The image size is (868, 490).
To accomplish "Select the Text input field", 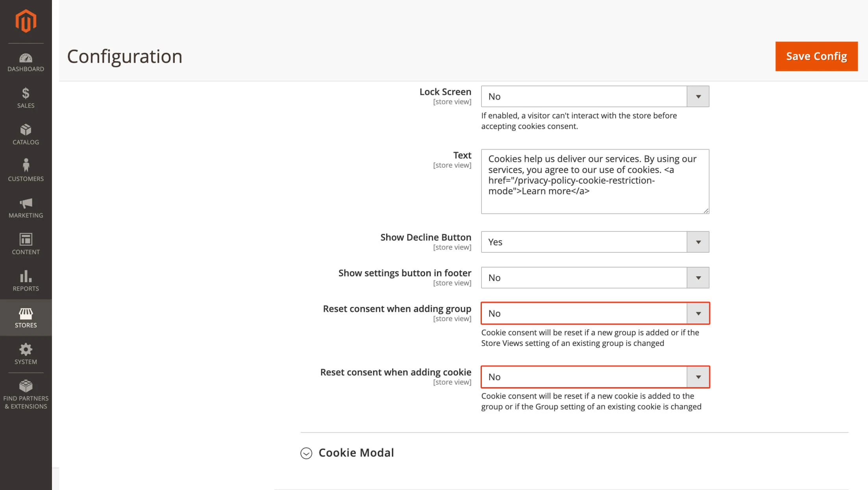I will 595,180.
